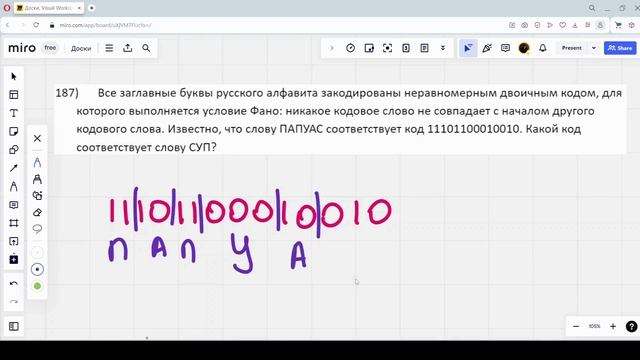
Task: Open the timer tool
Action: point(350,48)
